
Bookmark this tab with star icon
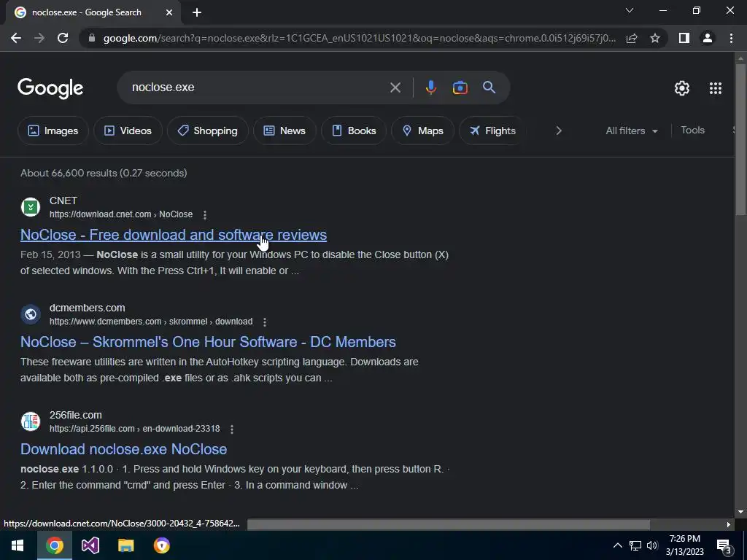tap(655, 38)
